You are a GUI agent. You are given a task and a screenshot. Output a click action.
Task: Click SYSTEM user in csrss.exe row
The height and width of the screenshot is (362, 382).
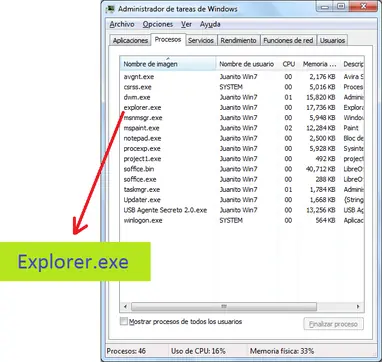pos(231,87)
